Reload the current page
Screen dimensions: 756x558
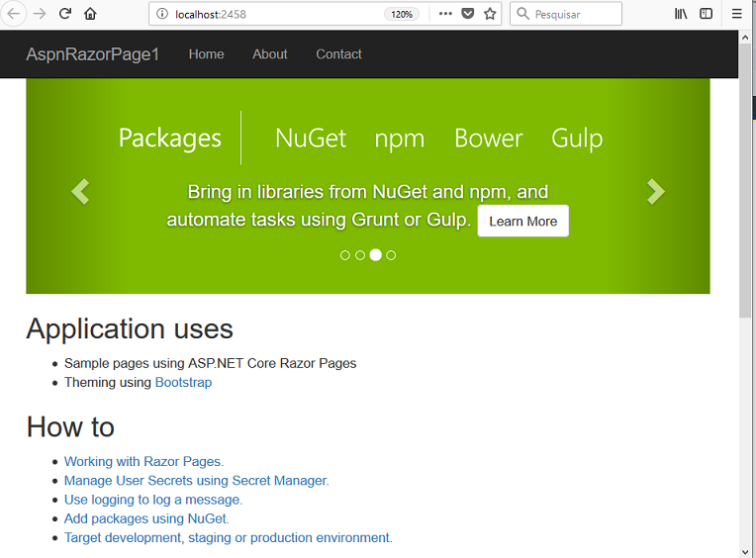[x=65, y=14]
